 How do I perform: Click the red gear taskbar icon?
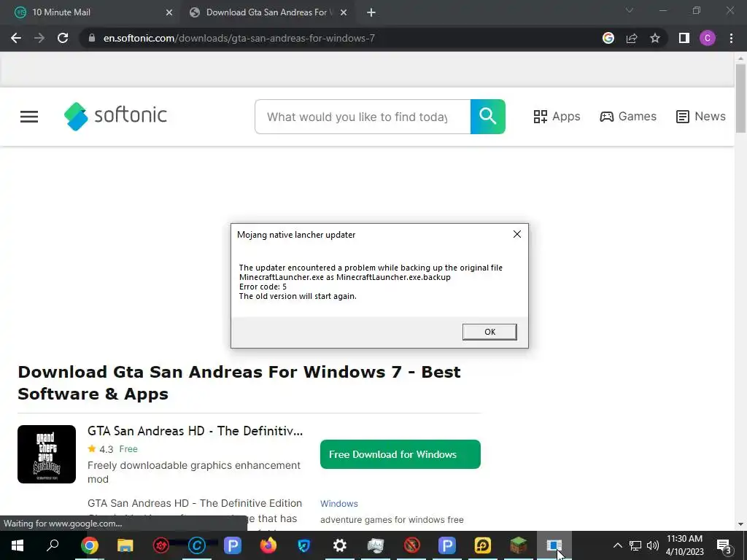pyautogui.click(x=161, y=545)
